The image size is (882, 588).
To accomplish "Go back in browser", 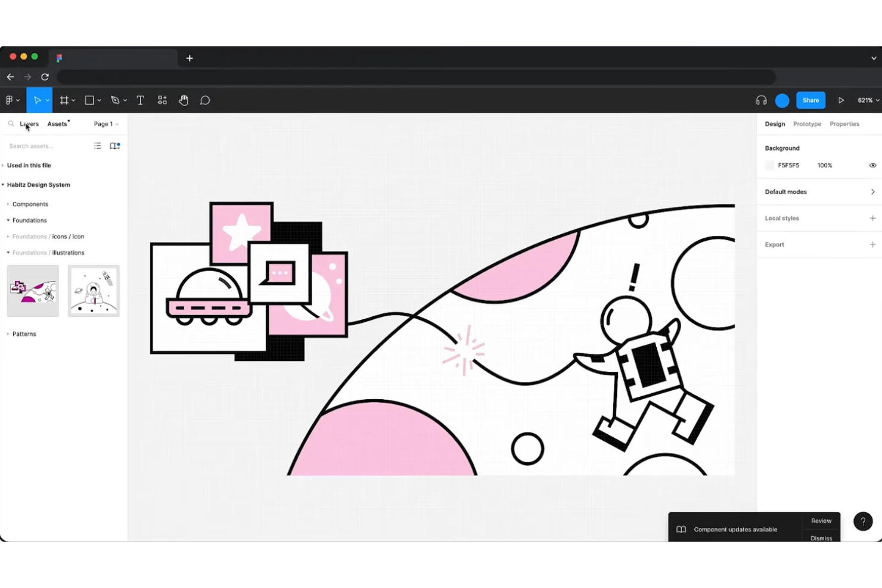I will tap(10, 77).
